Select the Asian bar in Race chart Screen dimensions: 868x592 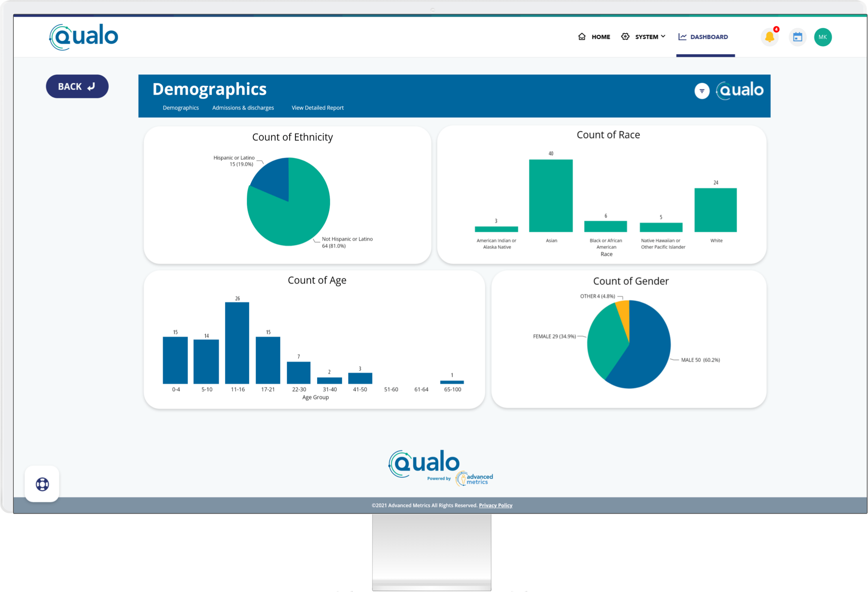(x=550, y=195)
